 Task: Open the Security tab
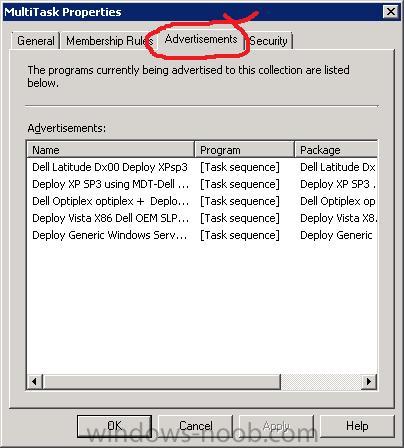[x=269, y=41]
